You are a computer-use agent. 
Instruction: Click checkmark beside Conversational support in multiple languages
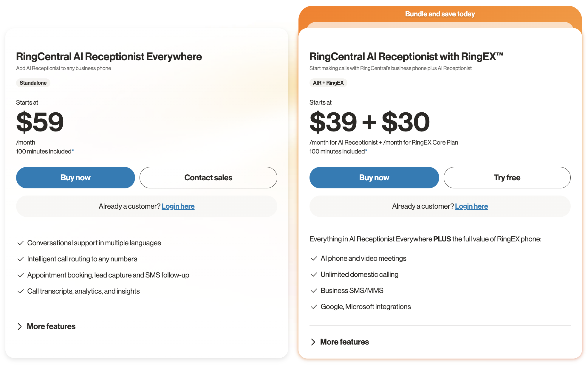point(21,243)
